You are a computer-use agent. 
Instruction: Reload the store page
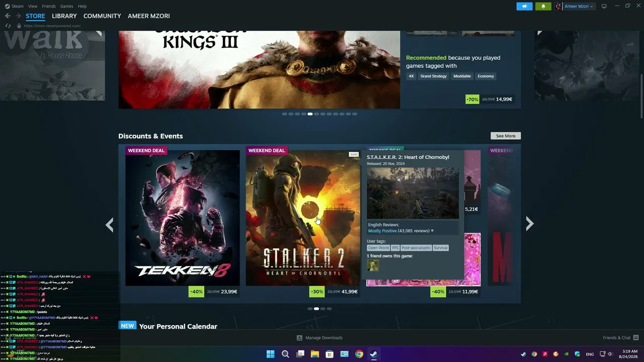[8, 26]
